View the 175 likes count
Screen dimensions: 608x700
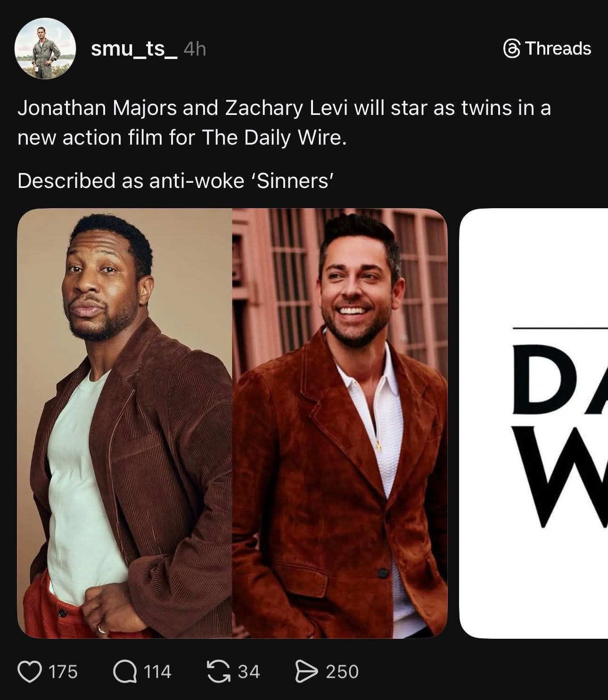click(x=63, y=671)
